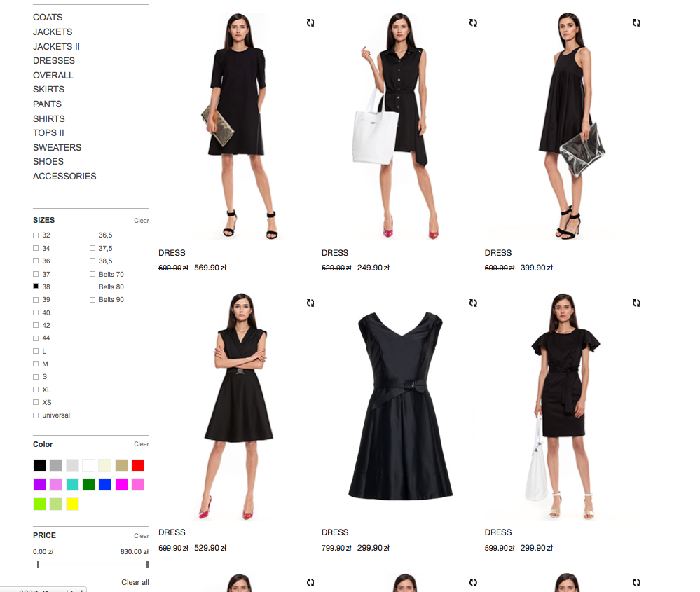Image resolution: width=700 pixels, height=592 pixels.
Task: Uncheck the size 38 checkbox
Action: coord(36,286)
